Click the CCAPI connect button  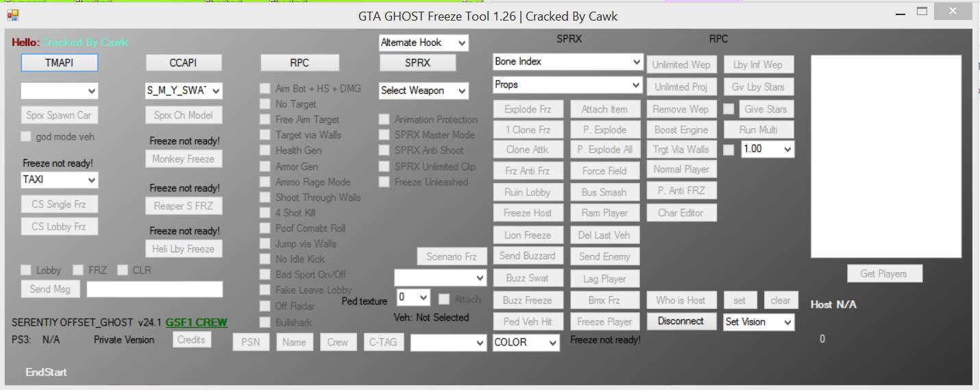click(184, 62)
